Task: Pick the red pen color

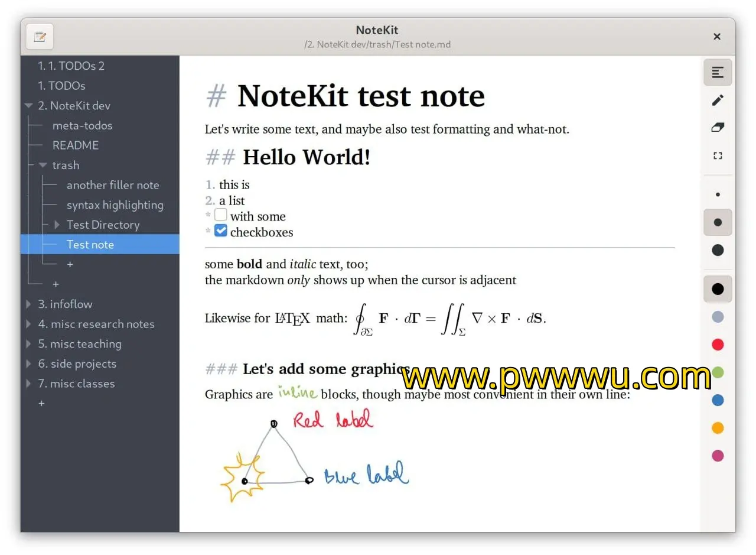Action: [718, 345]
